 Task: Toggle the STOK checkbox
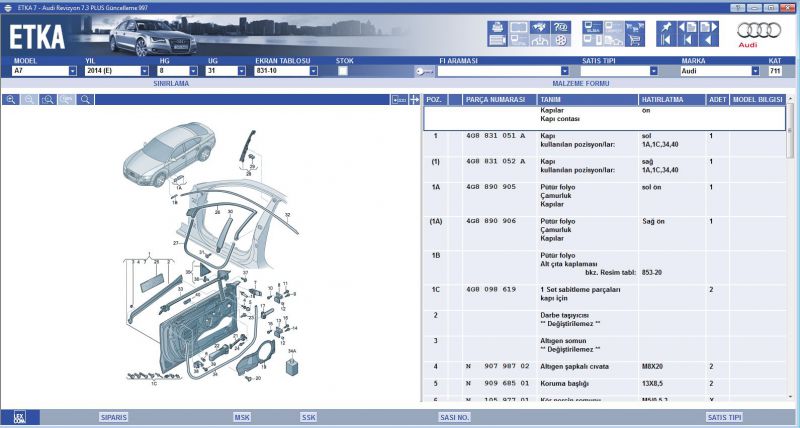click(x=343, y=71)
